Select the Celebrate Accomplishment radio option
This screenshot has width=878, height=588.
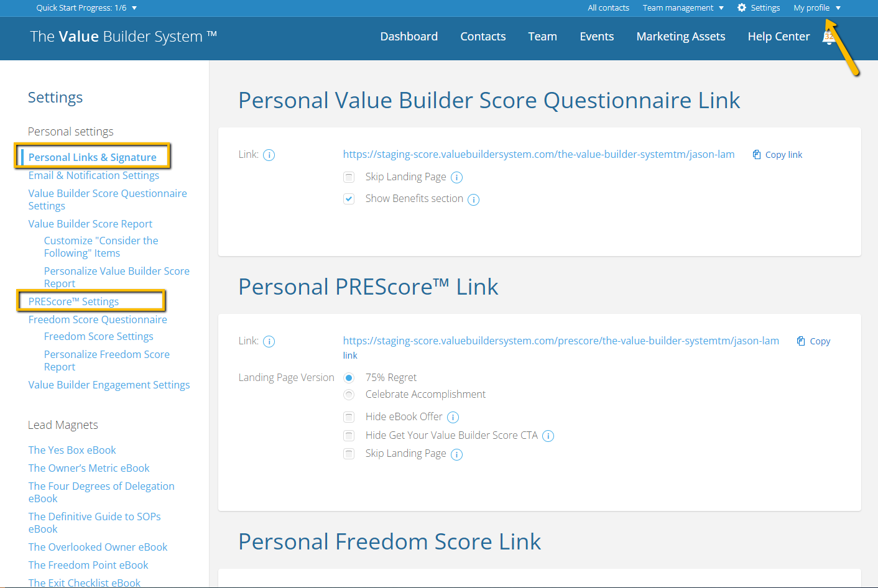(349, 395)
